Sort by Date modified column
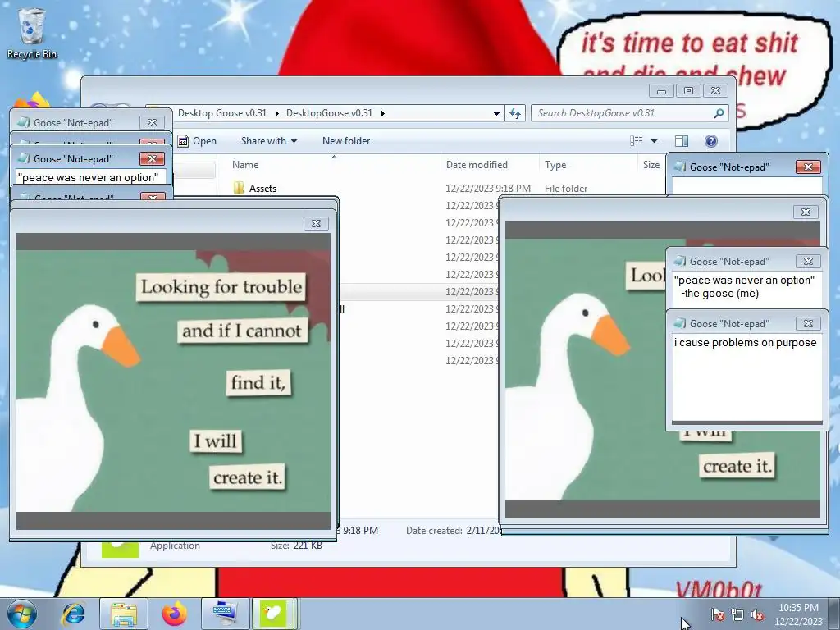Viewport: 840px width, 630px height. tap(477, 164)
